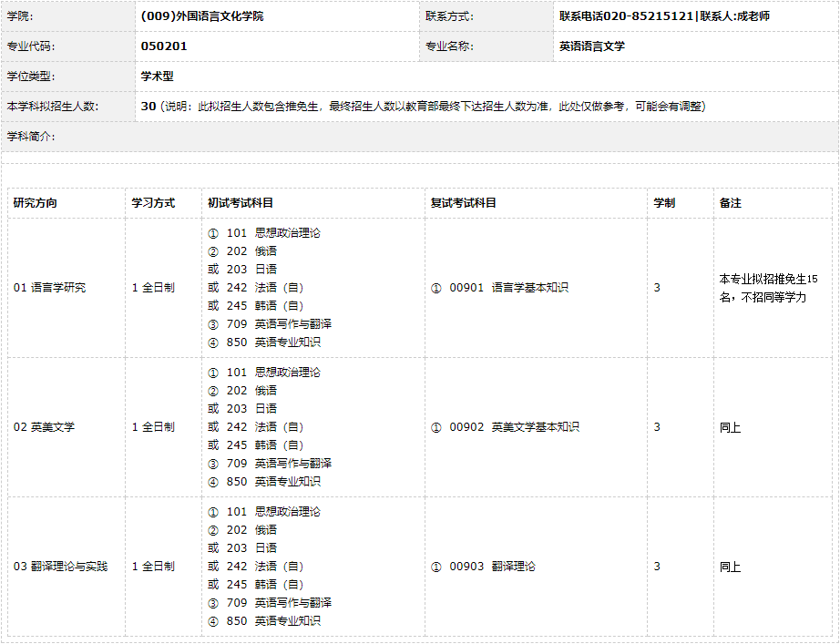Click retest subject 00903 翻译理论
The width and height of the screenshot is (840, 644).
[492, 567]
